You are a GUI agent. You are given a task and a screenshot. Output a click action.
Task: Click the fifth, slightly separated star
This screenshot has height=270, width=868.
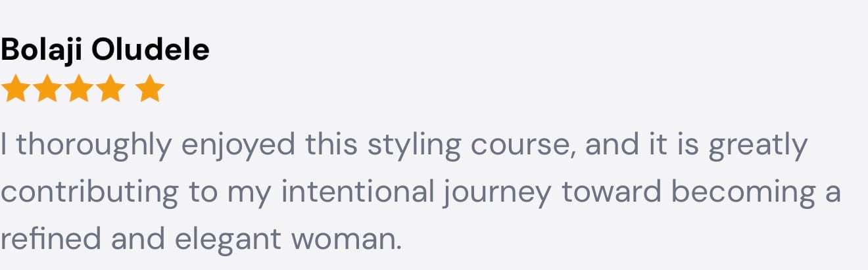(x=150, y=89)
